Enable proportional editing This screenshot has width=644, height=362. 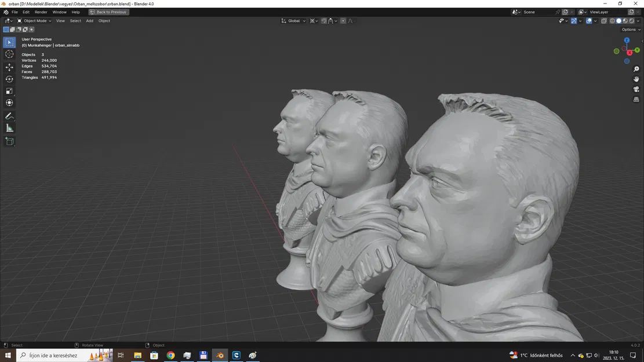tap(343, 21)
